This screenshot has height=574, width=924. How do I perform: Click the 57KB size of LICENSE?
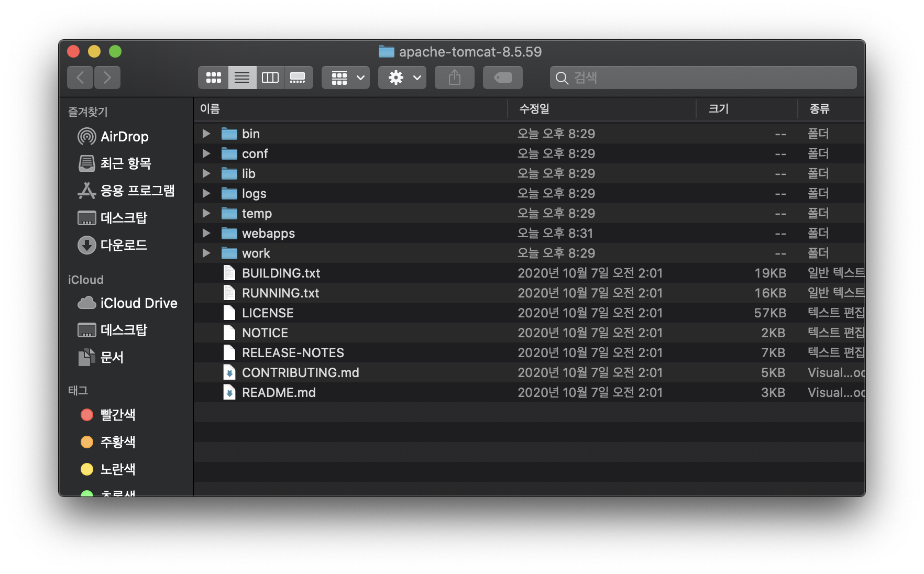pos(770,313)
